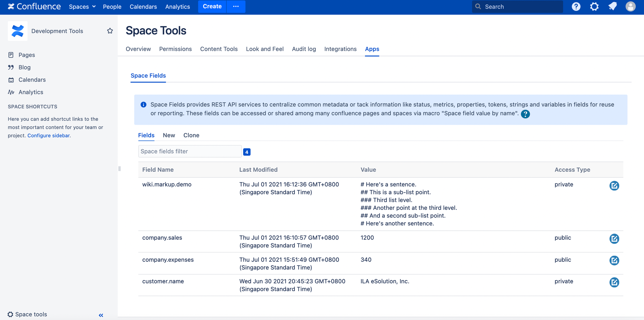The image size is (644, 320).
Task: Click the field count badge 4
Action: 247,152
